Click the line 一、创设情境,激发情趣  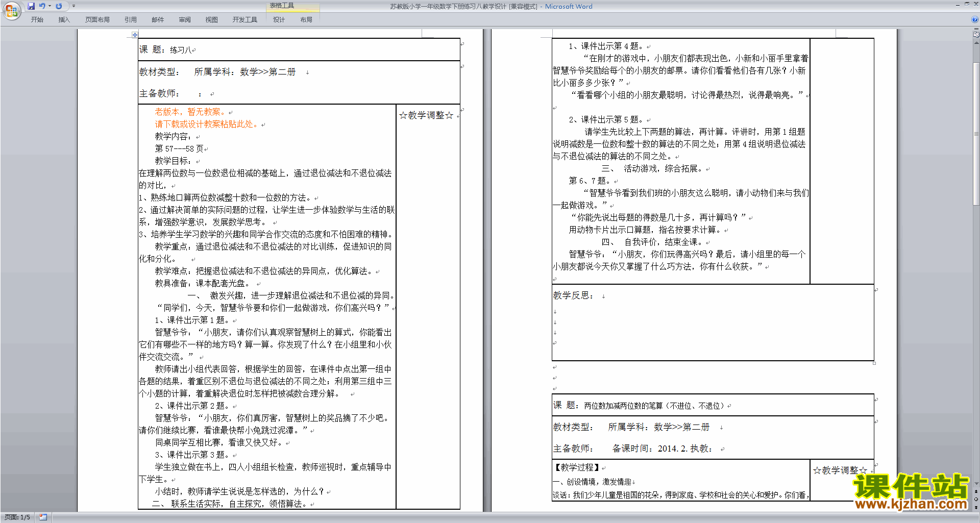[592, 482]
